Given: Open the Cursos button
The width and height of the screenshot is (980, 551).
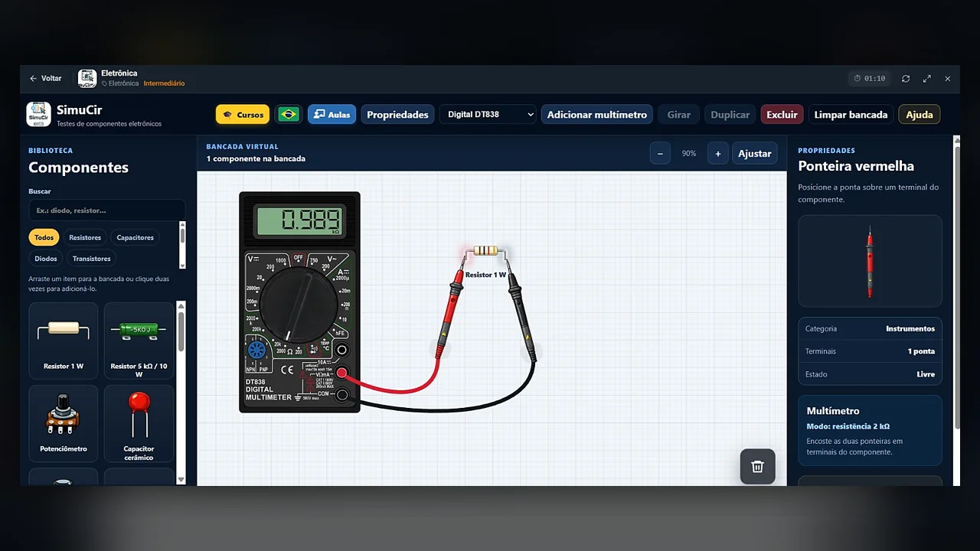Looking at the screenshot, I should (x=243, y=115).
